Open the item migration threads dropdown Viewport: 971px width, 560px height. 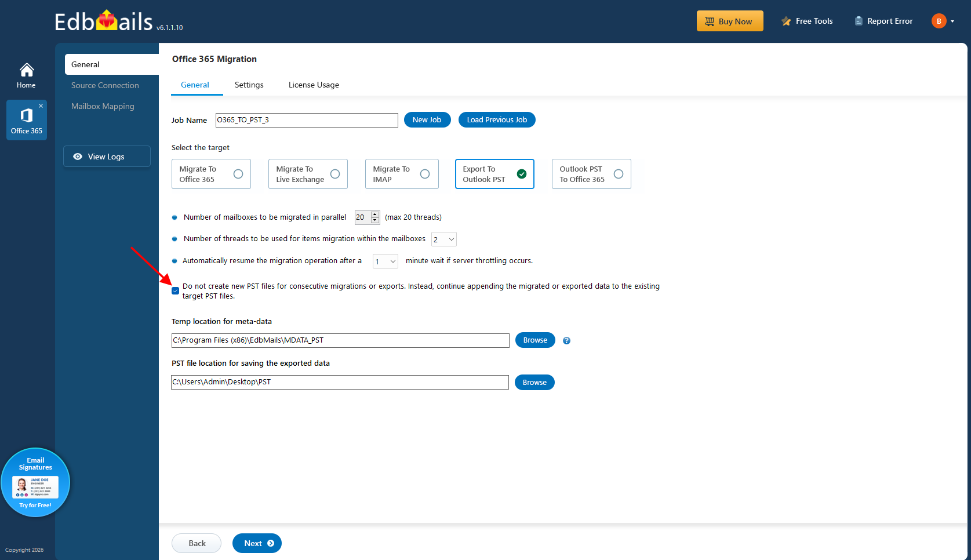click(x=444, y=239)
